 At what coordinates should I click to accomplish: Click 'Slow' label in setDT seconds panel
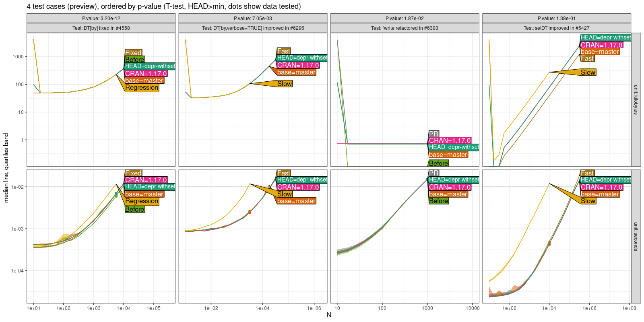click(588, 201)
